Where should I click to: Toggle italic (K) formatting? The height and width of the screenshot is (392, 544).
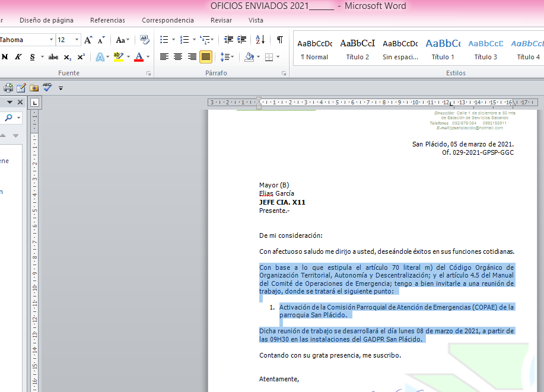[18, 58]
